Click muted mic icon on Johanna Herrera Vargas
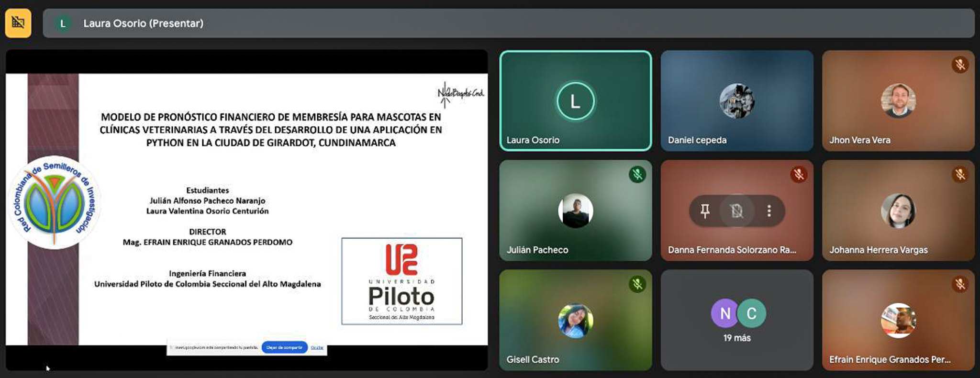The height and width of the screenshot is (378, 980). click(960, 175)
